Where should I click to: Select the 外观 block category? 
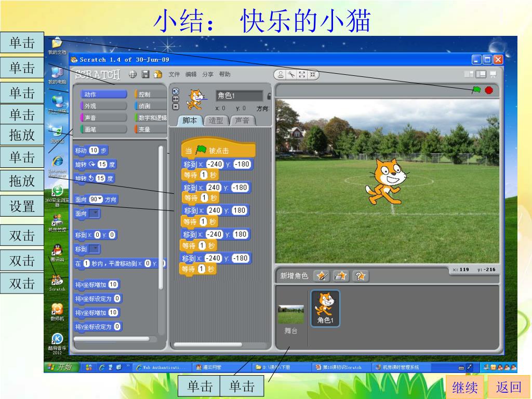103,106
